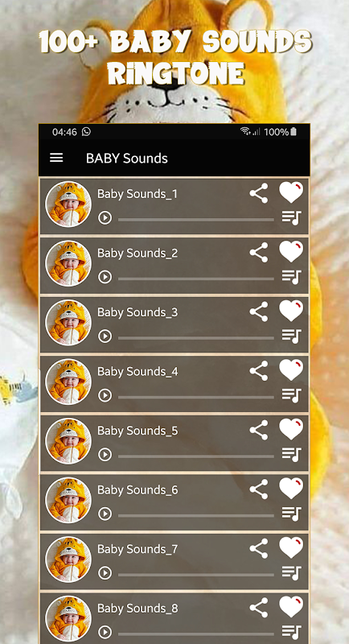Favorite Baby Sounds_1 with the heart
349x644 pixels.
(x=291, y=192)
